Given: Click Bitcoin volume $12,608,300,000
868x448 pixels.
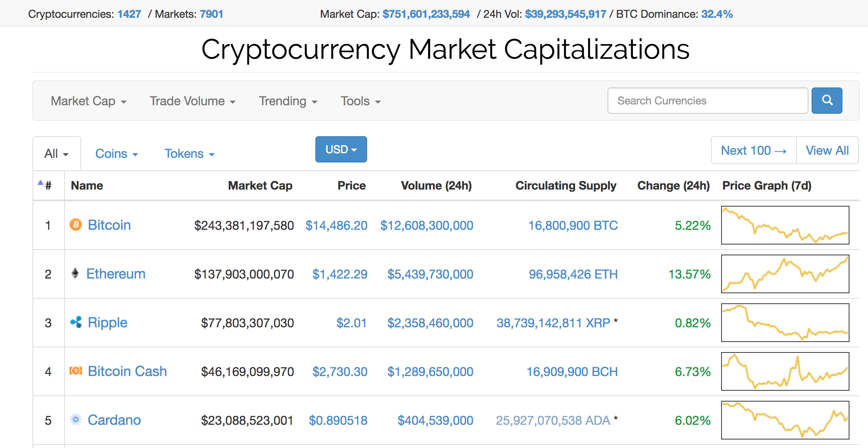Looking at the screenshot, I should coord(427,225).
